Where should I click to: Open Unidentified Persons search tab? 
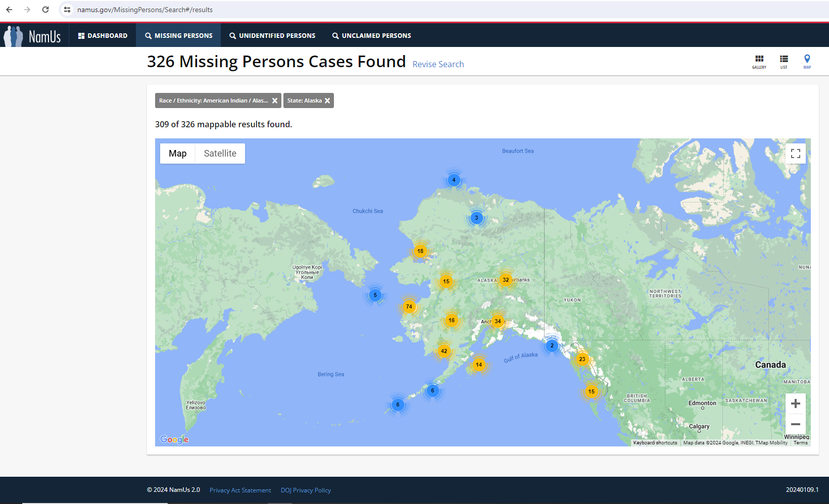[272, 36]
